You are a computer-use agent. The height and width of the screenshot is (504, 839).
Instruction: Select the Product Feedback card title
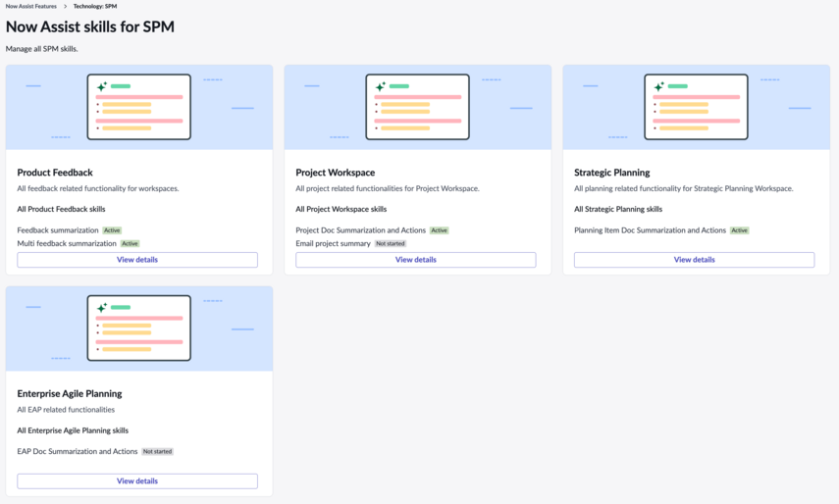click(x=55, y=173)
